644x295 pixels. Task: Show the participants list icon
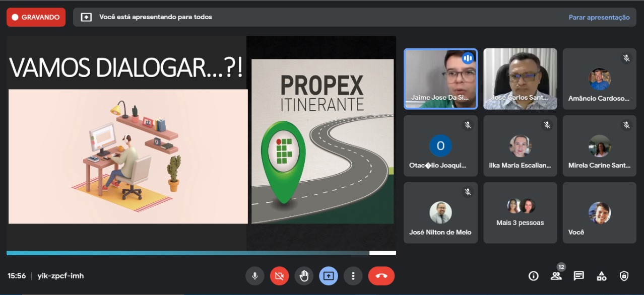tap(556, 276)
